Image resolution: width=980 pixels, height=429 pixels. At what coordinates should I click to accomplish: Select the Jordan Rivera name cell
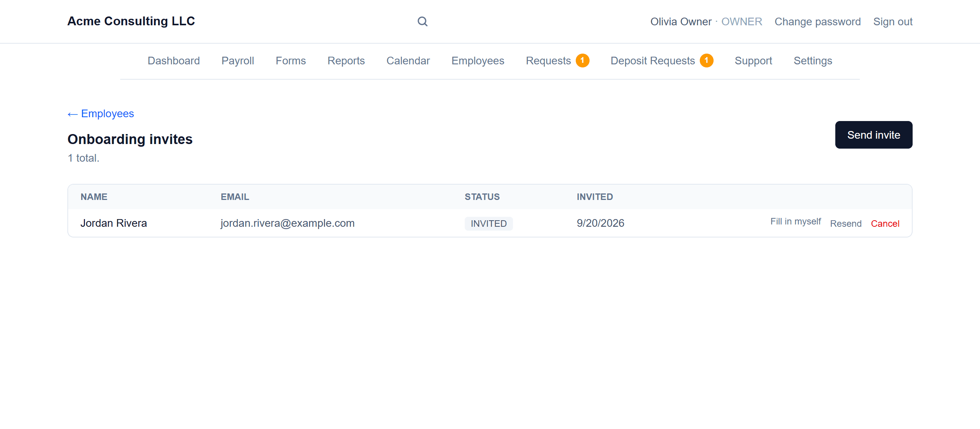pyautogui.click(x=114, y=223)
